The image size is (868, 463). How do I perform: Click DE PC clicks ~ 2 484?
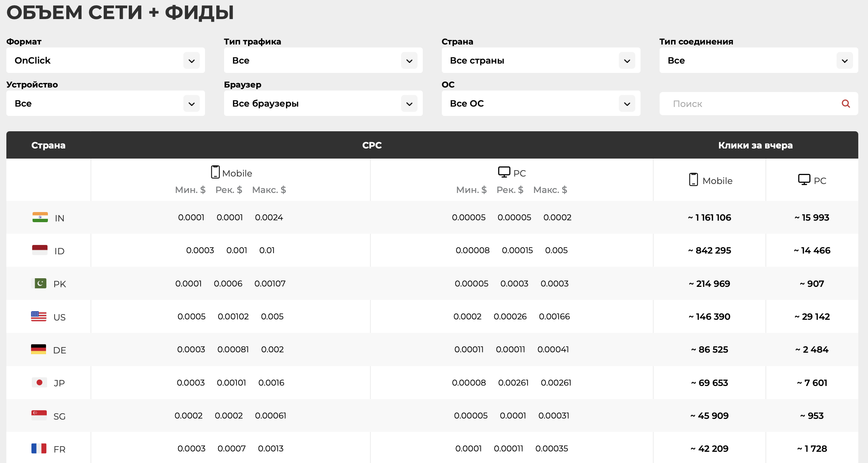(x=812, y=349)
